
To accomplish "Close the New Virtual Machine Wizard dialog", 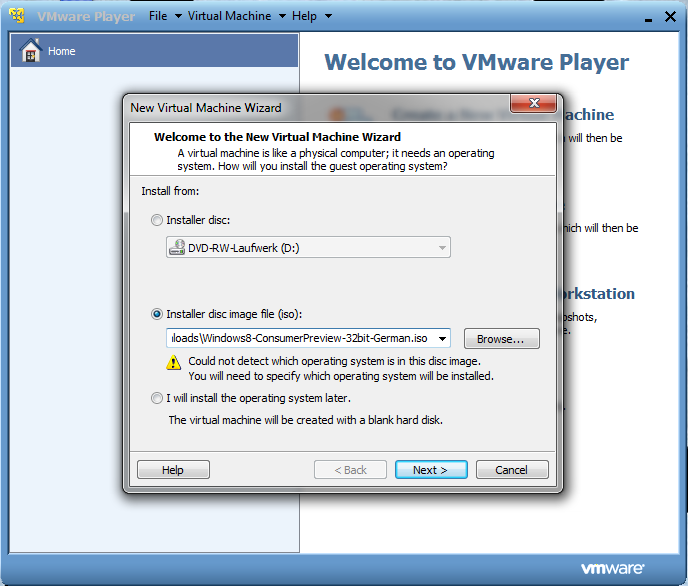I will (x=532, y=105).
